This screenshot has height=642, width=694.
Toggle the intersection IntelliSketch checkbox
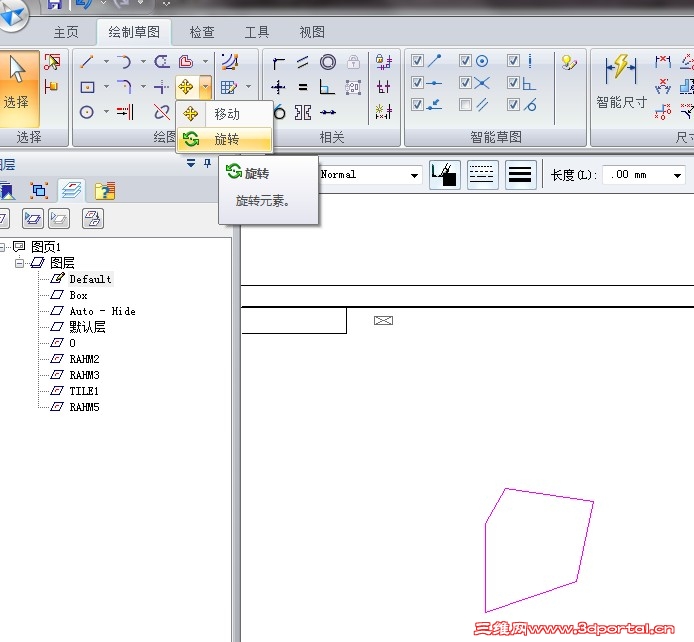click(x=465, y=83)
